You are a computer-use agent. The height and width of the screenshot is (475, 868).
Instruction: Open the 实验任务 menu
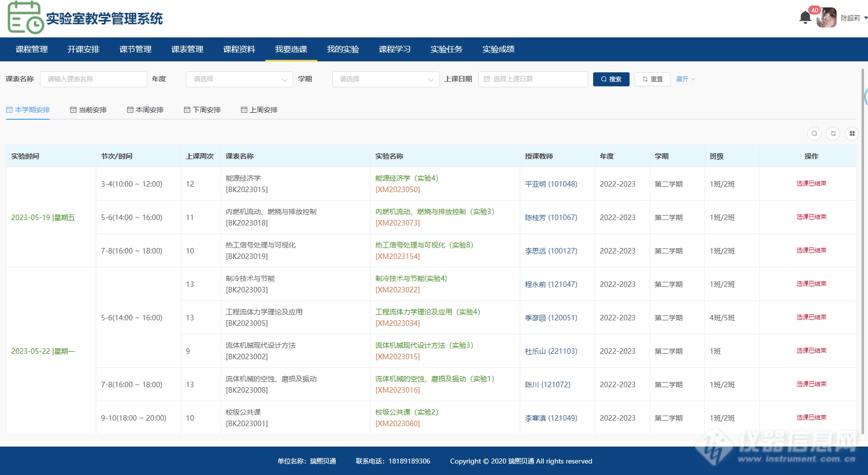coord(446,49)
